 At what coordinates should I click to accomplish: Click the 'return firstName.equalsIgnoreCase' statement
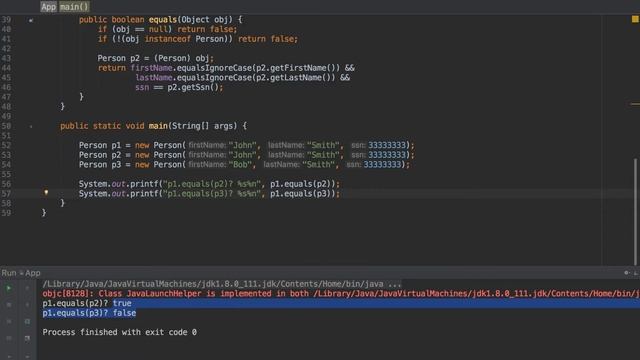click(226, 68)
